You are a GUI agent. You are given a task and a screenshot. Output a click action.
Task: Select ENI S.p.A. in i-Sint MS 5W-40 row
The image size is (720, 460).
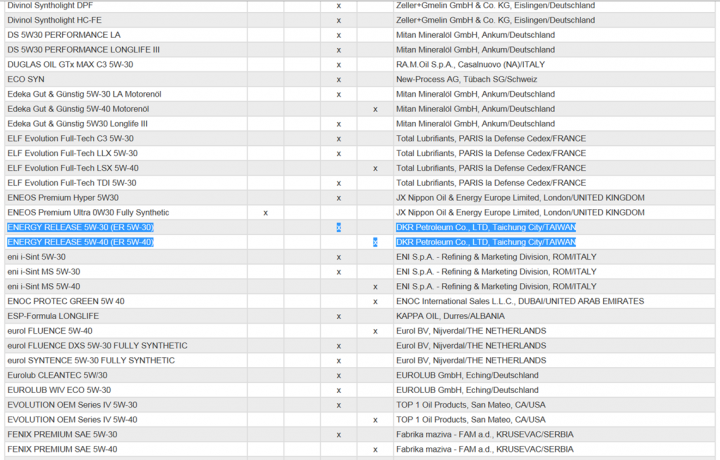click(496, 286)
